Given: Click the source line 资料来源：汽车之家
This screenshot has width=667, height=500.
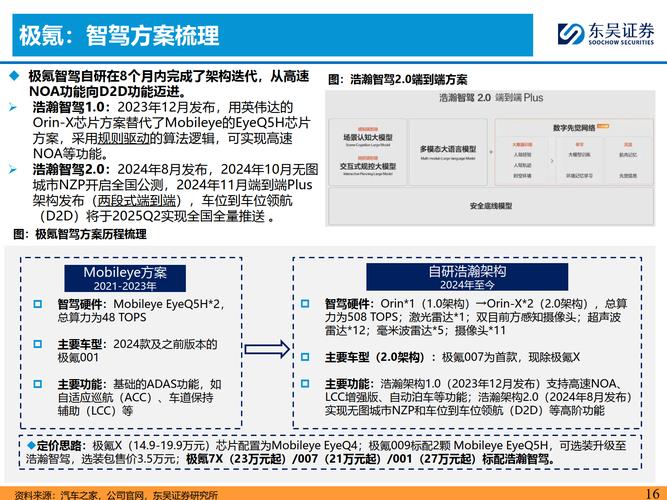Looking at the screenshot, I should 116,495.
